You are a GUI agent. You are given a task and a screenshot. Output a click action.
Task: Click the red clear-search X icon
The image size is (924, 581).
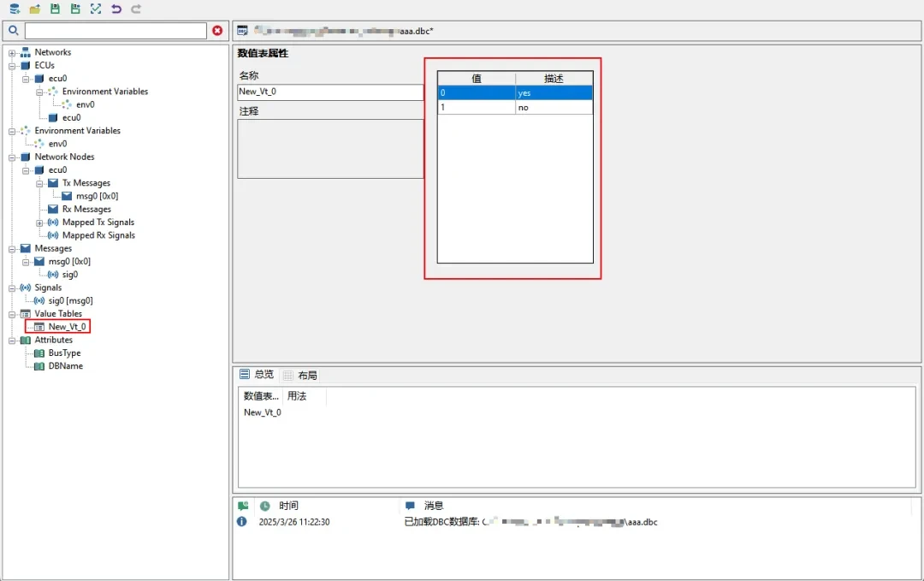click(217, 31)
